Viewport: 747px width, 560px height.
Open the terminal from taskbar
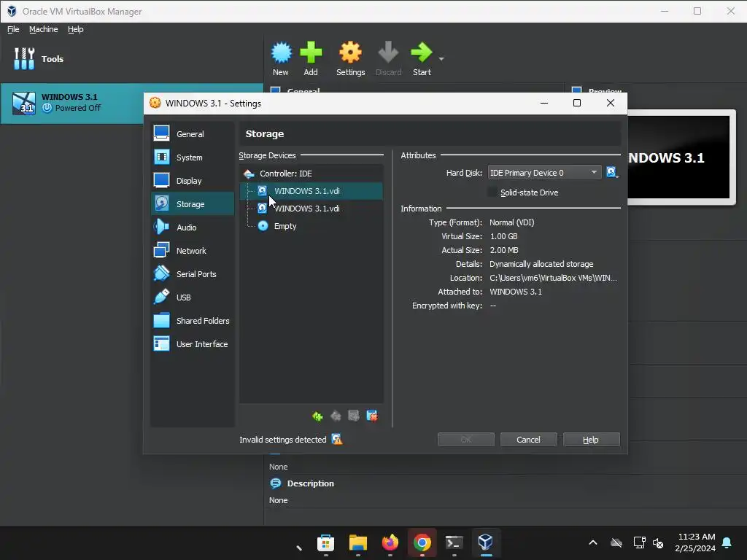(454, 542)
